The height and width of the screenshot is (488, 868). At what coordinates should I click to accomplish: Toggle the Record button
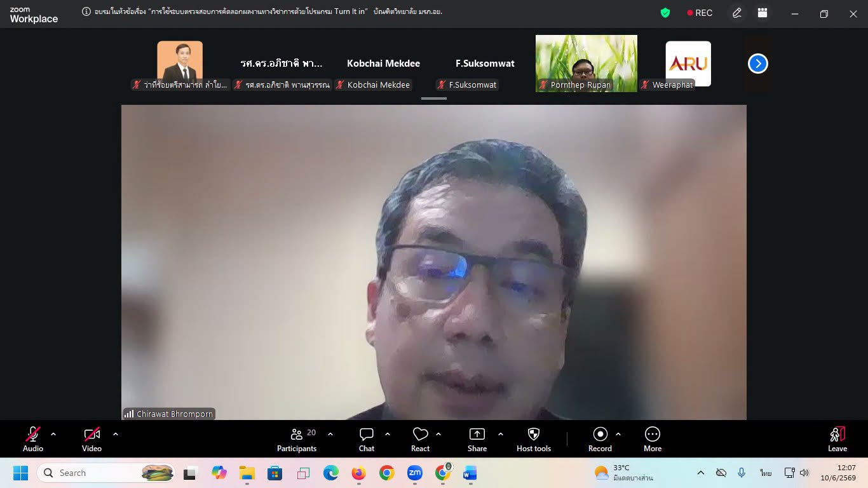[x=600, y=439]
